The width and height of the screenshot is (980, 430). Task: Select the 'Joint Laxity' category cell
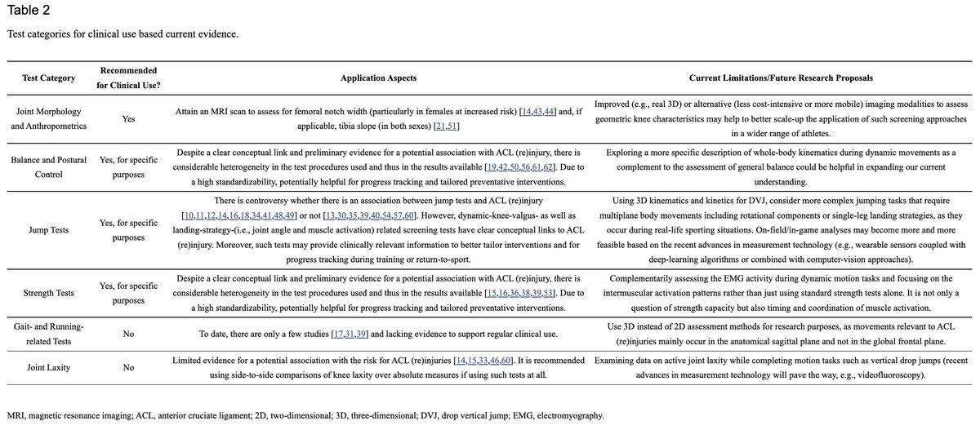[48, 368]
